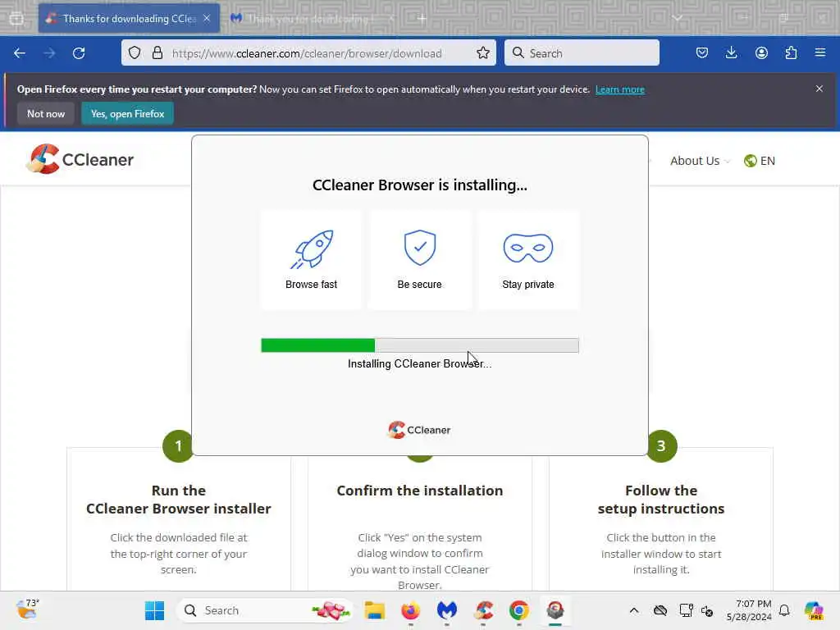840x630 pixels.
Task: Click the padlock site security icon
Action: point(157,52)
